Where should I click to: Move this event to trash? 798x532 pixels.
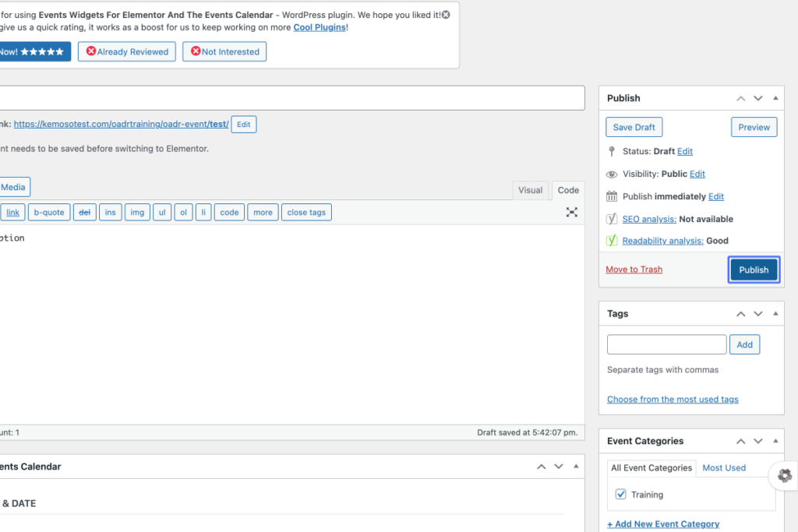click(634, 270)
